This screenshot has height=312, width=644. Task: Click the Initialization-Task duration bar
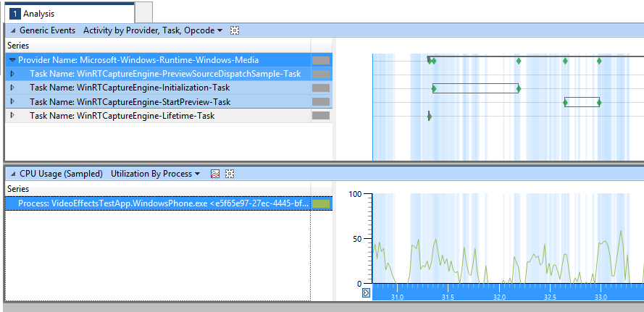point(476,88)
